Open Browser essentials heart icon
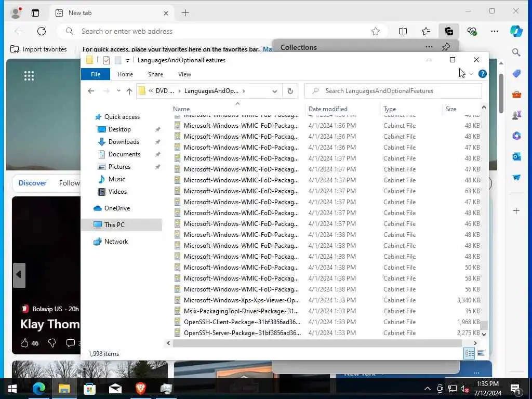The width and height of the screenshot is (532, 399). coord(472,32)
